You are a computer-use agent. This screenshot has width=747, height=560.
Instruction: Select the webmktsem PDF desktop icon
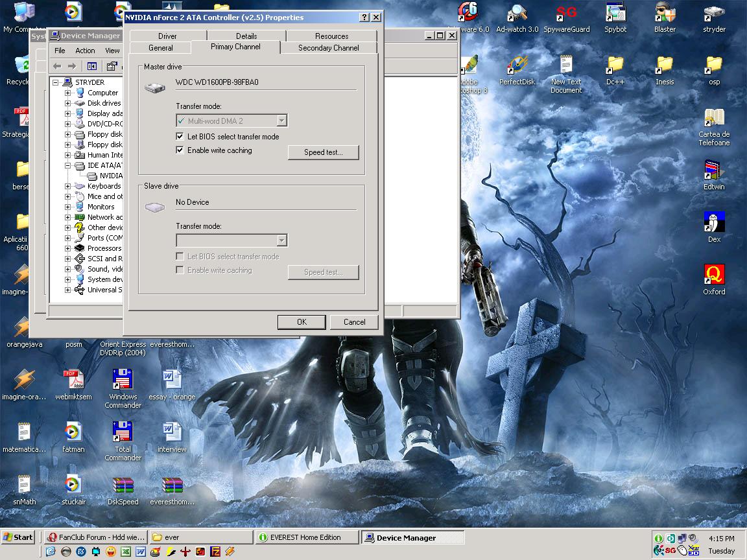[x=73, y=385]
